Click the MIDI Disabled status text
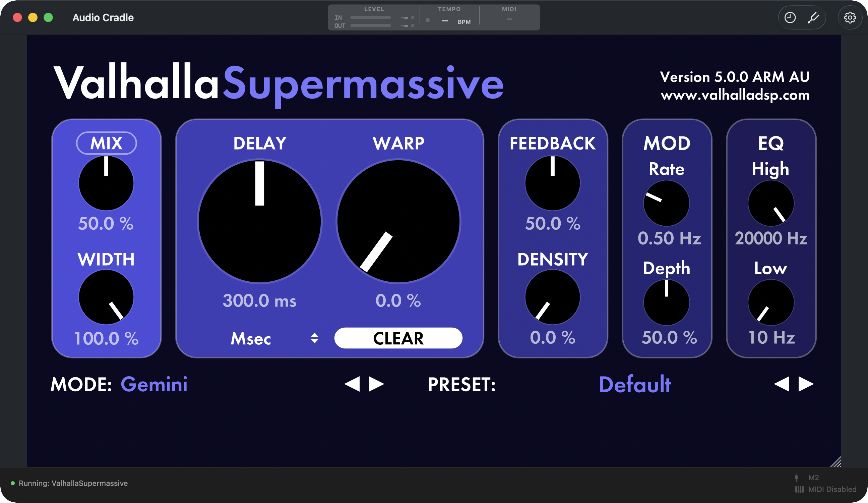Screen dimensions: 868x503 tap(832, 489)
